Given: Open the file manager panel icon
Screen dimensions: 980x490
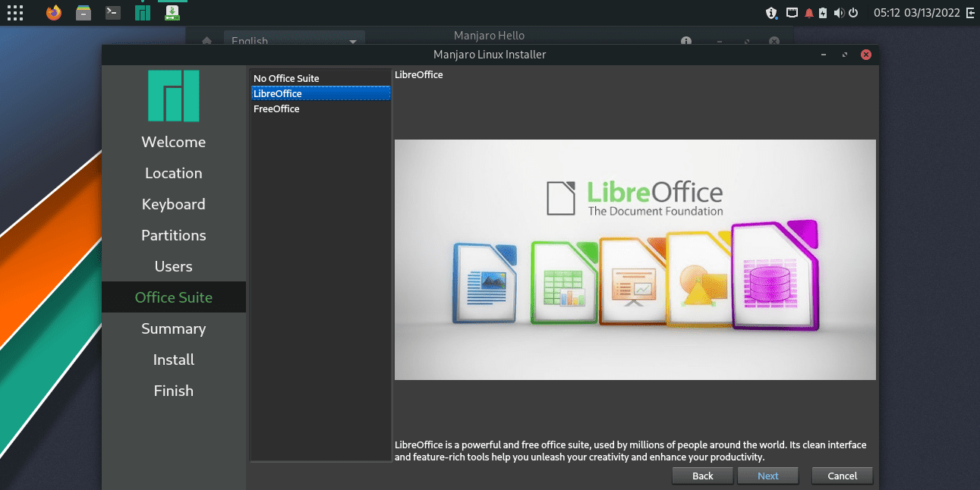Looking at the screenshot, I should [x=84, y=12].
